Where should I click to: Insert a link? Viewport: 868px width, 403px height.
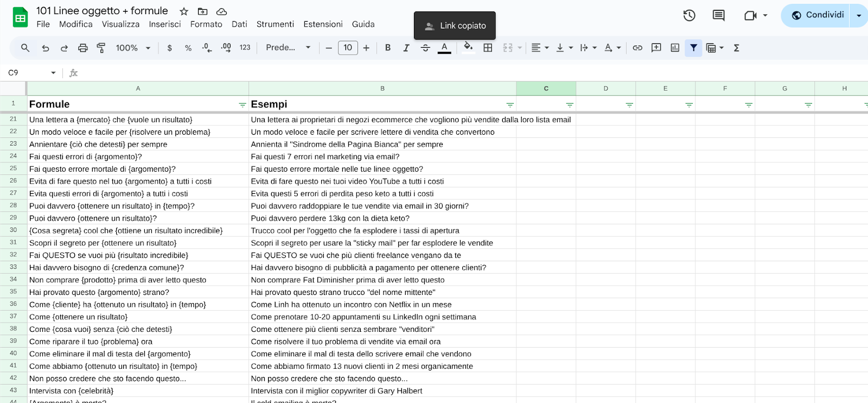(x=637, y=48)
